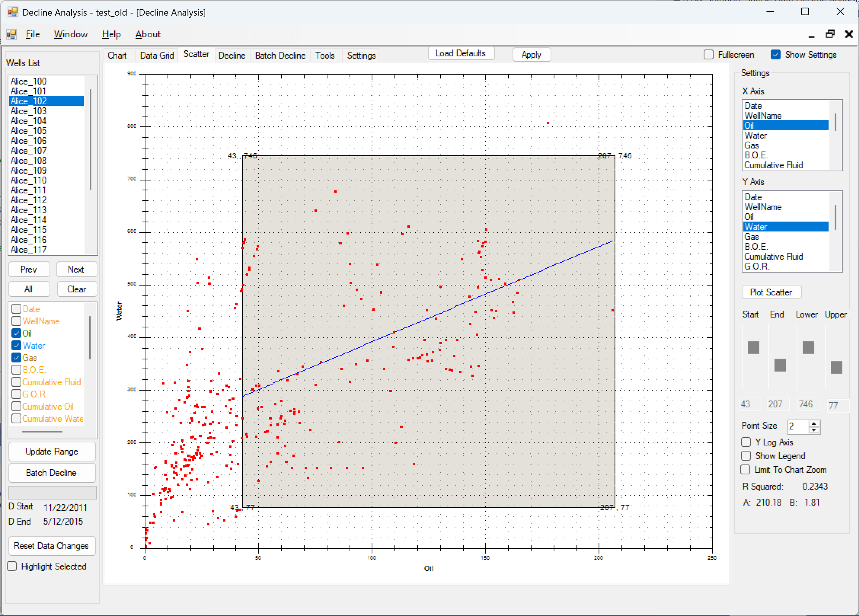Image resolution: width=859 pixels, height=616 pixels.
Task: Click the Batch Decline button in left panel
Action: click(52, 473)
